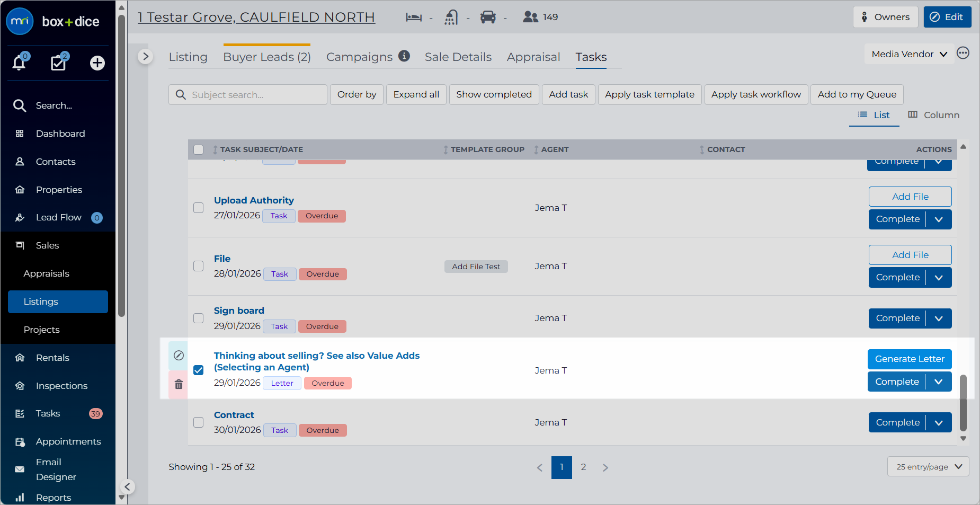Screen dimensions: 980x505
Task: Click the Tasks list icon in sidebar
Action: (x=20, y=413)
